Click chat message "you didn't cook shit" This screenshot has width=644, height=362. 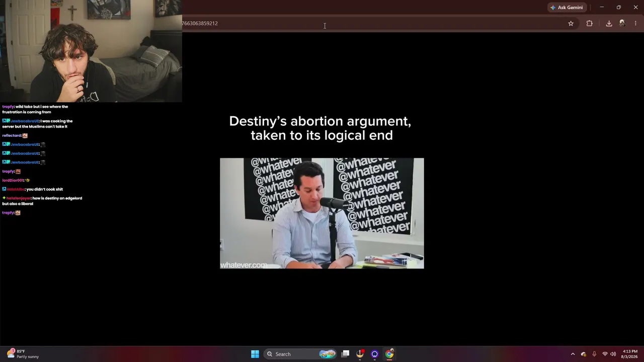45,190
